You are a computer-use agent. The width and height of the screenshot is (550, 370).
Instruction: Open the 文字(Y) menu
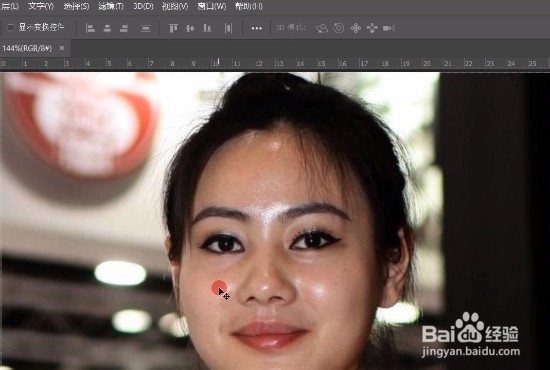[x=41, y=6]
